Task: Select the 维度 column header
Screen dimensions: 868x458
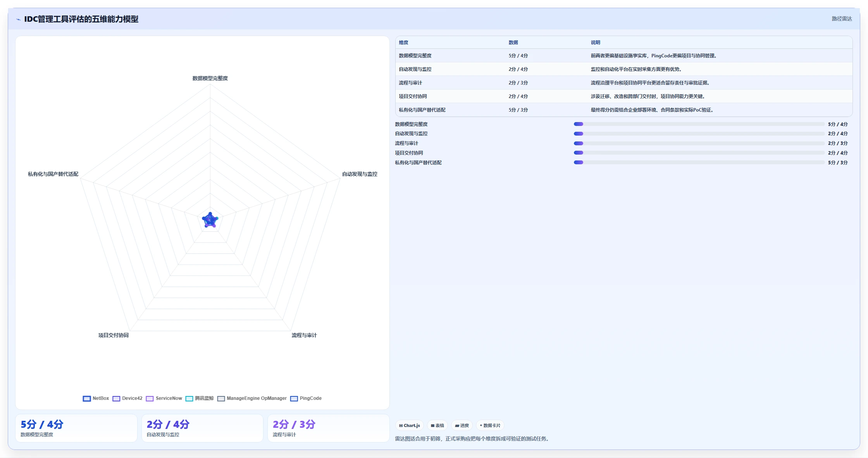Action: 403,43
